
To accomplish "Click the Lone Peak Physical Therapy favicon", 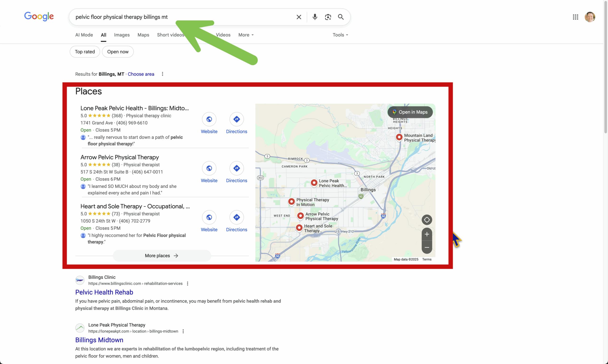I will pyautogui.click(x=80, y=328).
